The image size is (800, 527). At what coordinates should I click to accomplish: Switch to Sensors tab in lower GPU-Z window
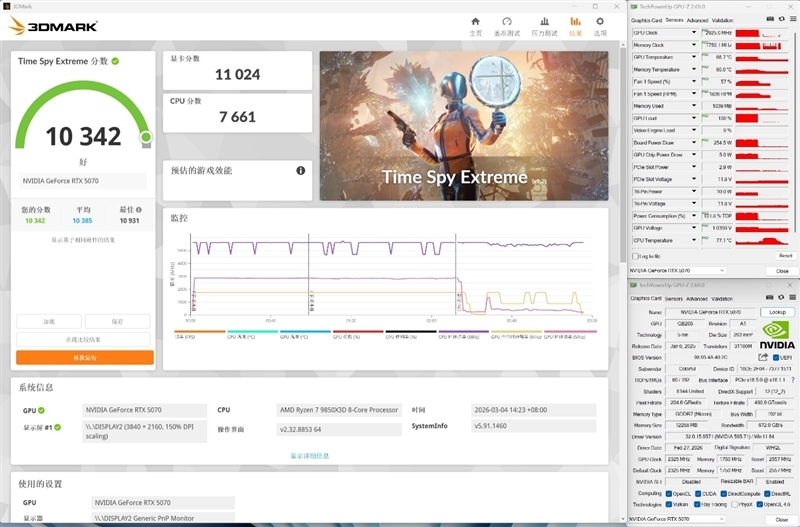(x=673, y=298)
